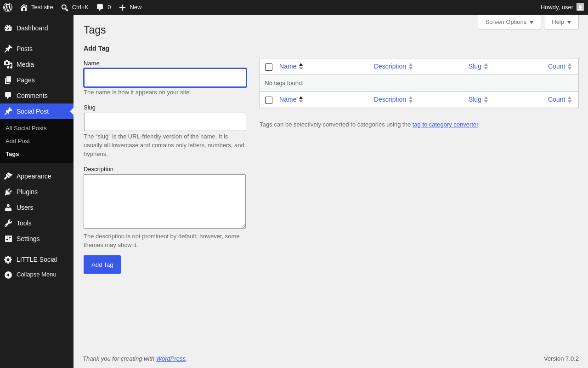
Task: Sort by bottom Count column arrows
Action: click(x=570, y=99)
